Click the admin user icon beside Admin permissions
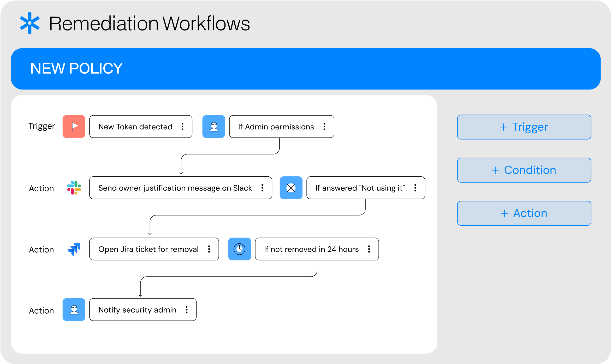Viewport: 611px width, 364px height. [x=214, y=127]
